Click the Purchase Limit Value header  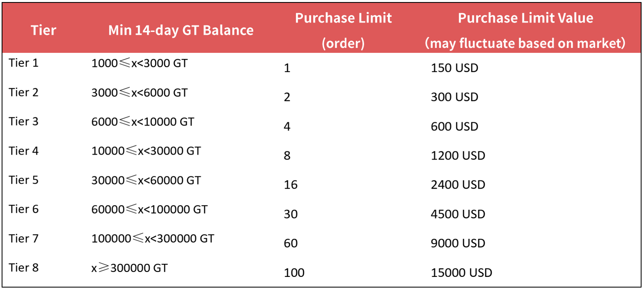click(525, 30)
